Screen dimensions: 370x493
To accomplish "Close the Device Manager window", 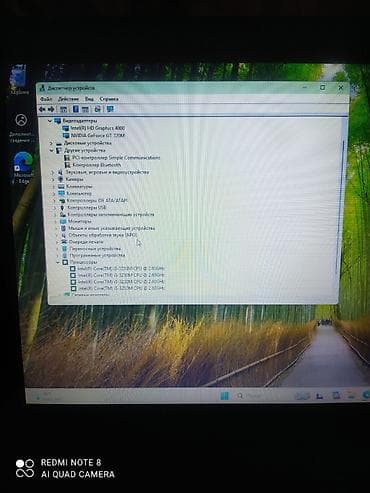I will click(x=341, y=88).
